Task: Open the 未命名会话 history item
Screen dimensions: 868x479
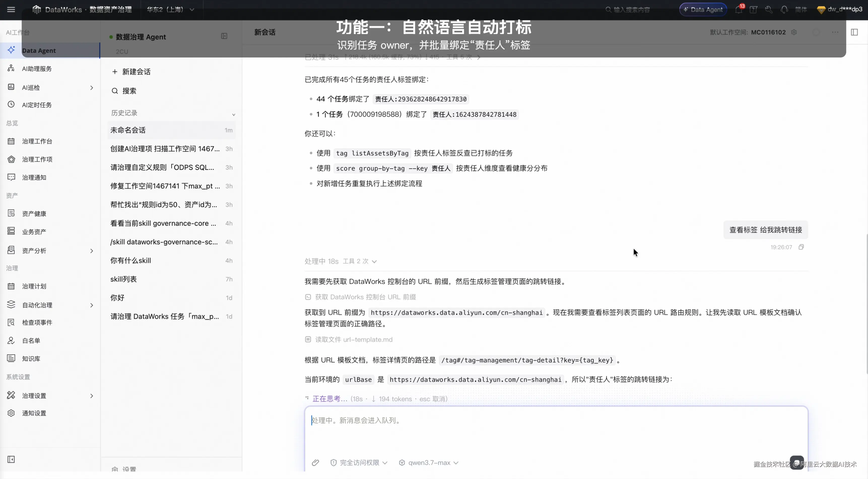Action: click(x=172, y=130)
